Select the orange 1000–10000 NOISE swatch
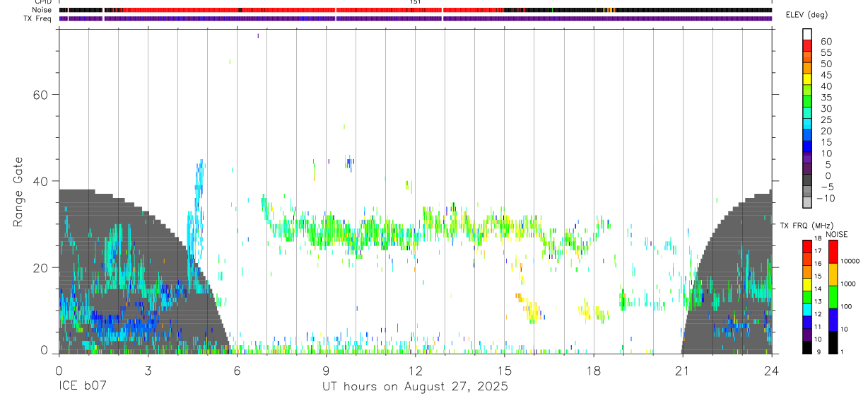 [x=833, y=274]
